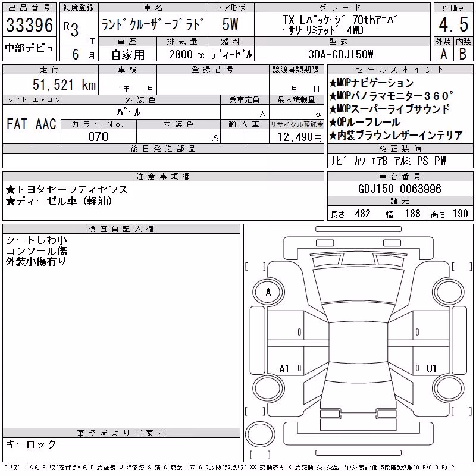476x476 pixels.
Task: Click damage mark U1 on diagram
Action: tap(431, 368)
